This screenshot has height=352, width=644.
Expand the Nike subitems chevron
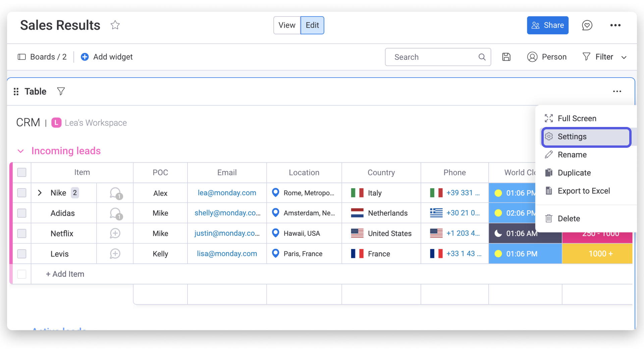pos(40,193)
